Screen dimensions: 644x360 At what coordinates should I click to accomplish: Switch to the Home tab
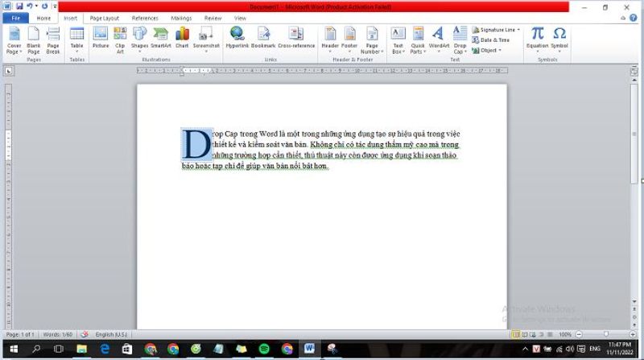(x=43, y=18)
